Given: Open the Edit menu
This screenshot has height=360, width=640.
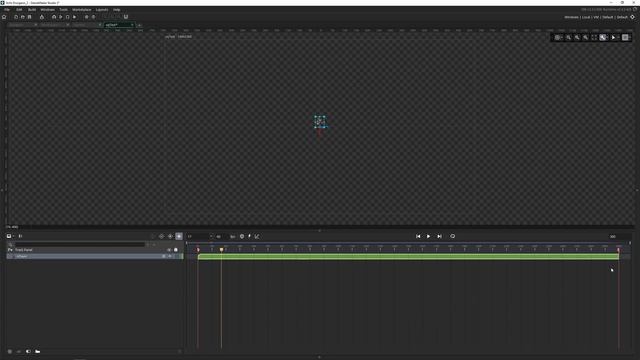Looking at the screenshot, I should 19,9.
